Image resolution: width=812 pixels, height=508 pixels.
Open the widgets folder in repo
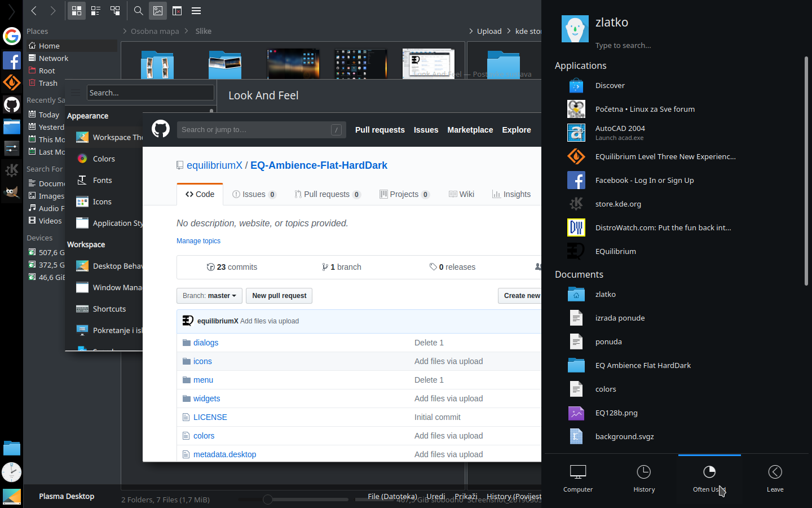point(206,398)
